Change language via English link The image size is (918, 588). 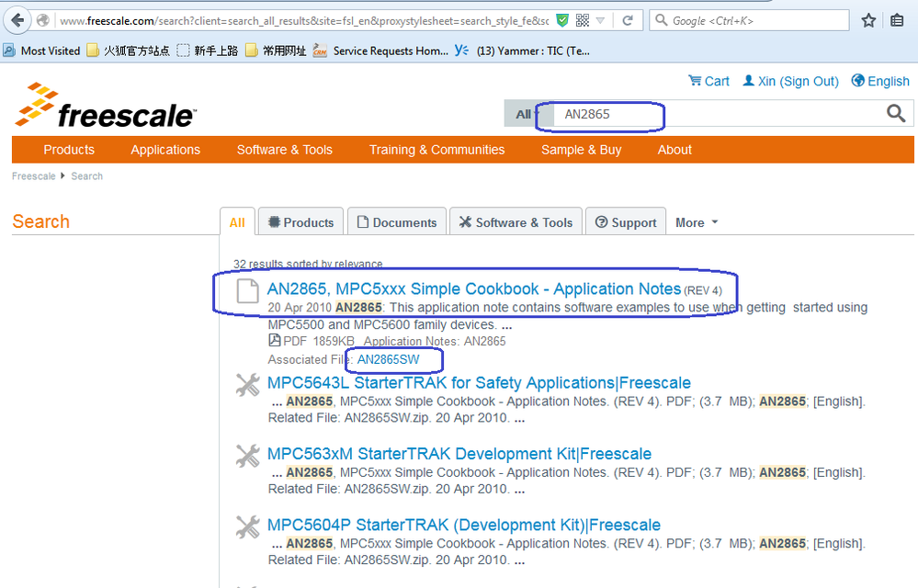[x=880, y=81]
